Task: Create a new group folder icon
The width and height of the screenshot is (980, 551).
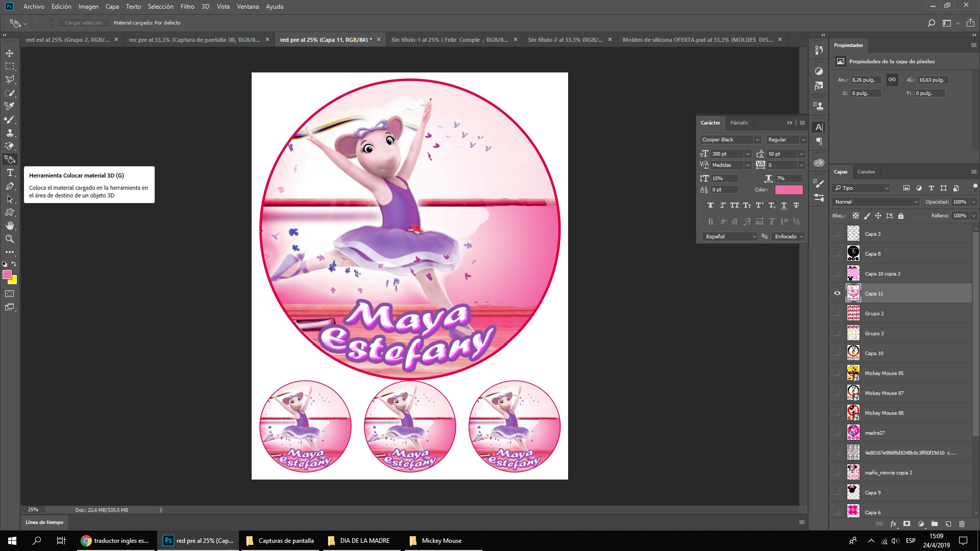Action: click(x=934, y=523)
